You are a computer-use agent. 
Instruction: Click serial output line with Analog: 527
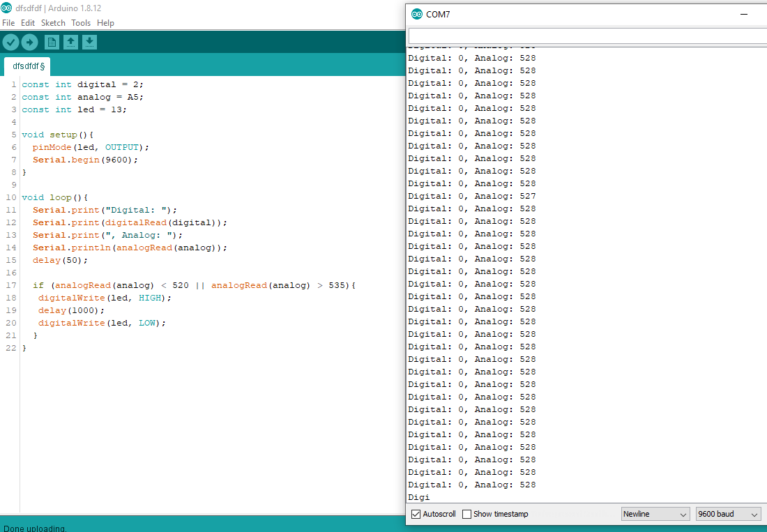coord(472,196)
